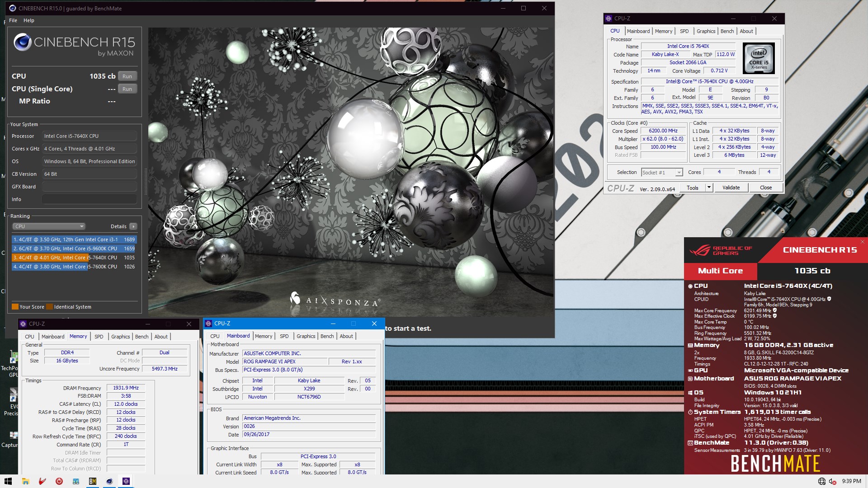
Task: Click the Memory section icon in BenchMate panel
Action: coord(690,345)
